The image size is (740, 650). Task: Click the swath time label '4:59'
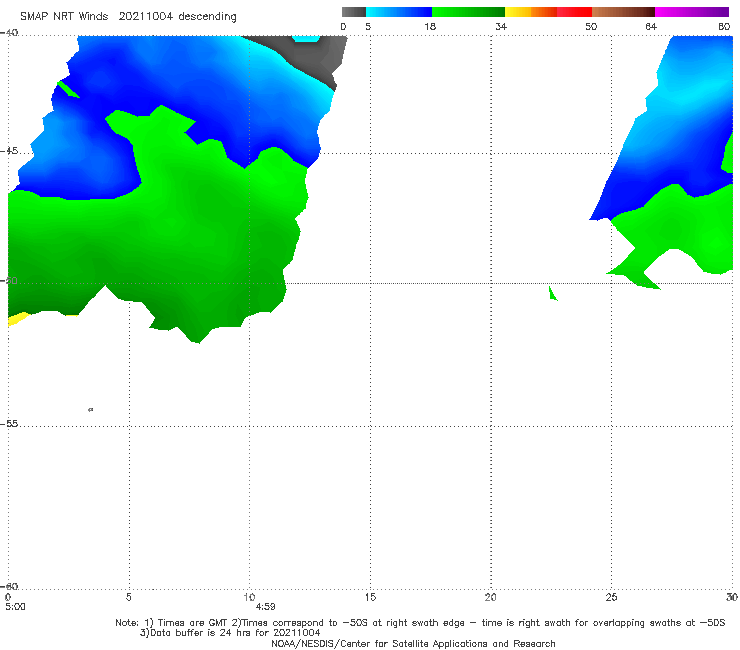pyautogui.click(x=265, y=607)
